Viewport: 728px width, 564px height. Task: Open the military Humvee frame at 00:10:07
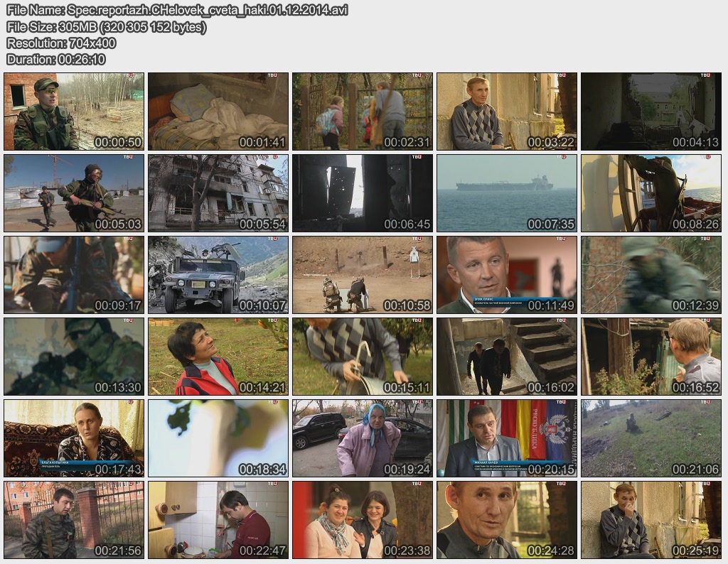[x=218, y=275]
